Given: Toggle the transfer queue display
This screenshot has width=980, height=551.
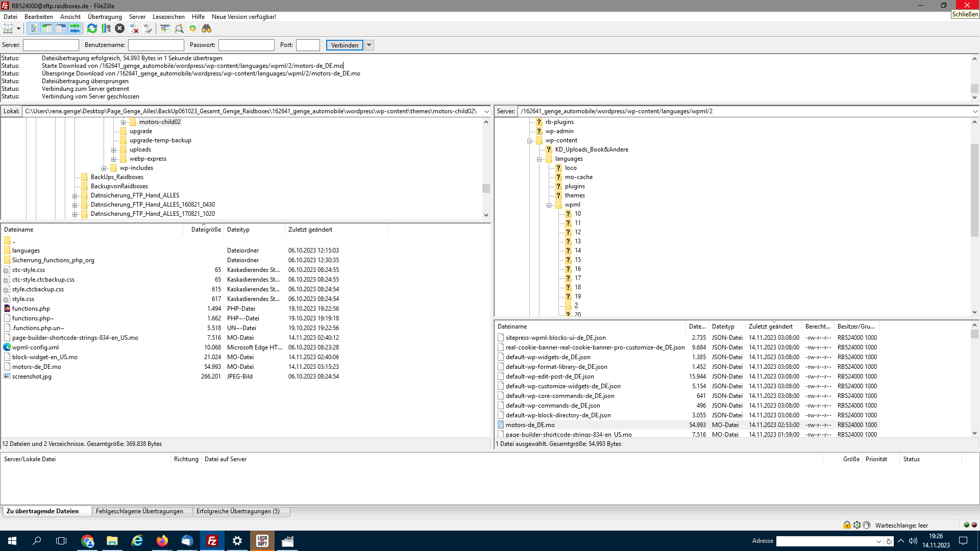Looking at the screenshot, I should (x=75, y=29).
